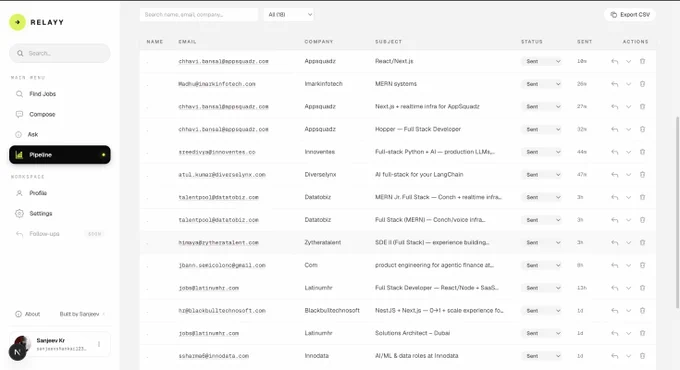
Task: Open the All (18) filter dropdown
Action: [288, 15]
